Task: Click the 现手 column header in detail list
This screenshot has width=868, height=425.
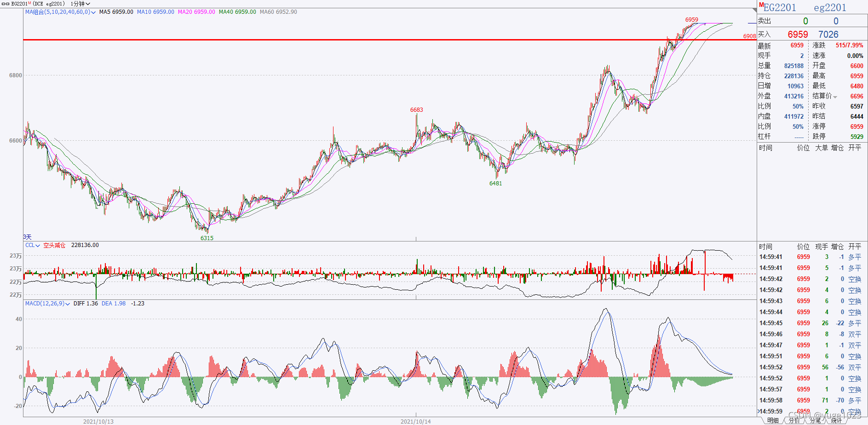Action: point(822,247)
